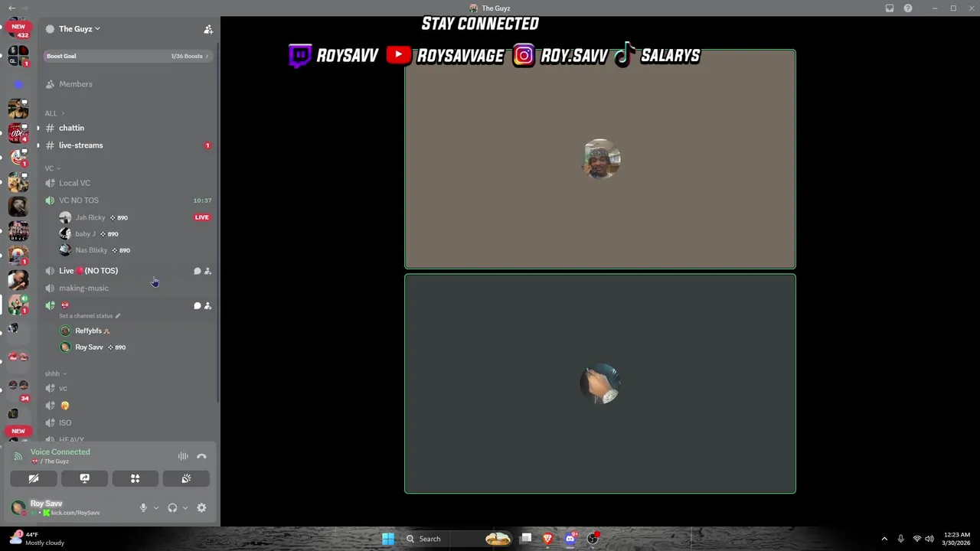
Task: Click the bottom participant's avatar
Action: pos(601,384)
